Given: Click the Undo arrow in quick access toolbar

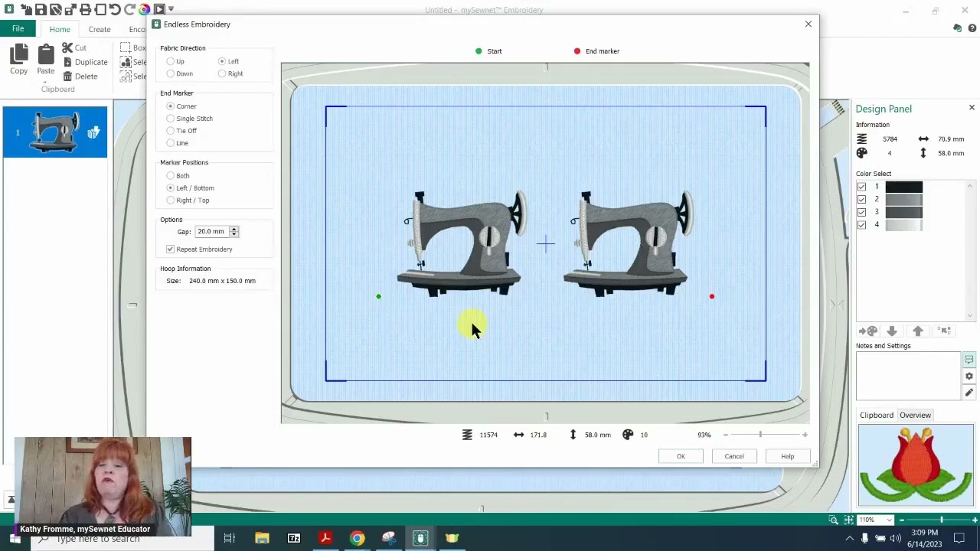Looking at the screenshot, I should coord(115,10).
